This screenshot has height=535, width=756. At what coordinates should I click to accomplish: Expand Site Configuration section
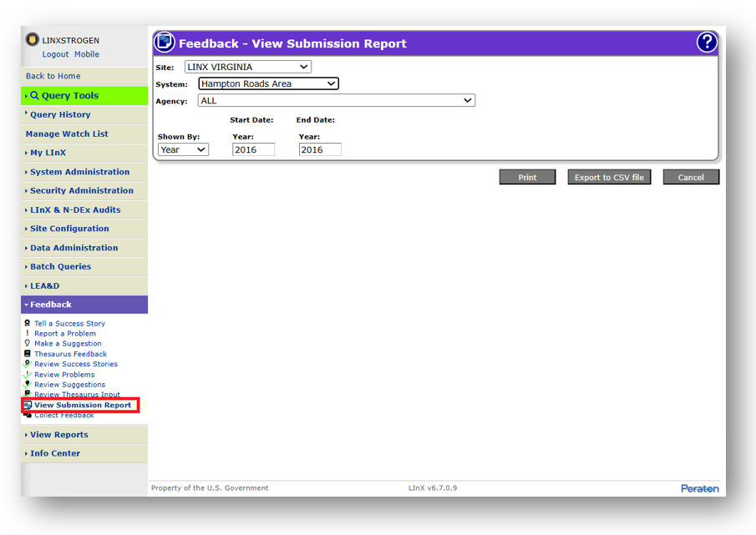pos(84,229)
